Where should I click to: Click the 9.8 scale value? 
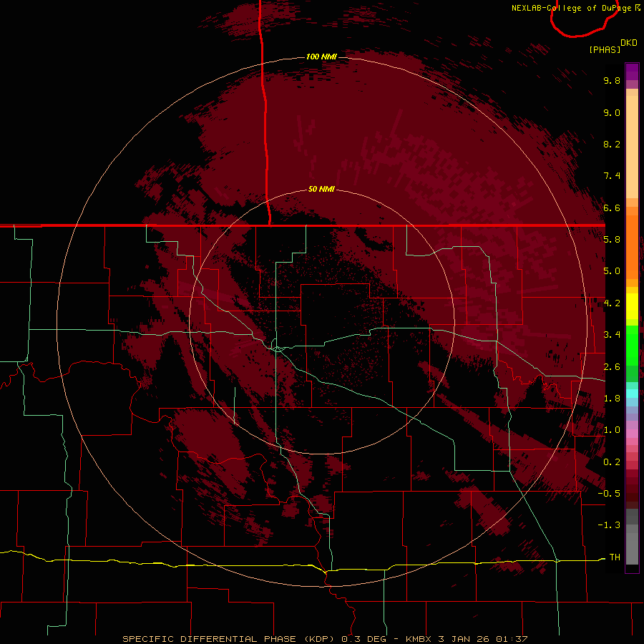tap(612, 80)
